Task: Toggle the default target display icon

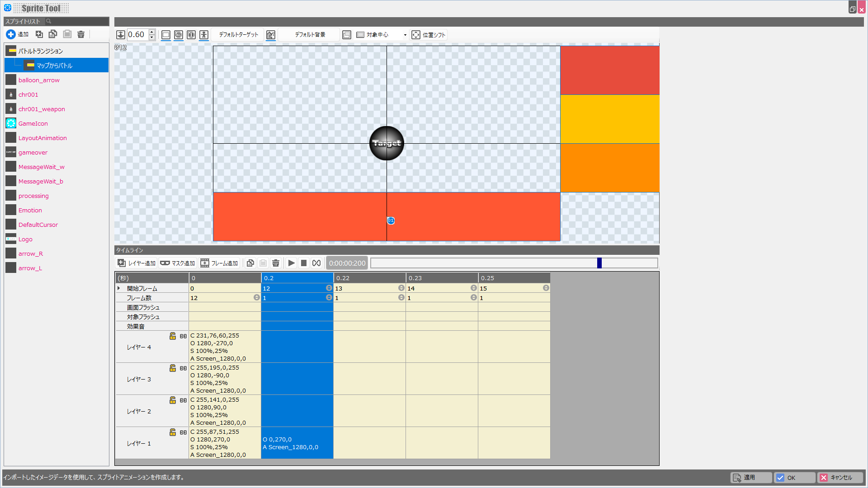Action: pyautogui.click(x=204, y=35)
